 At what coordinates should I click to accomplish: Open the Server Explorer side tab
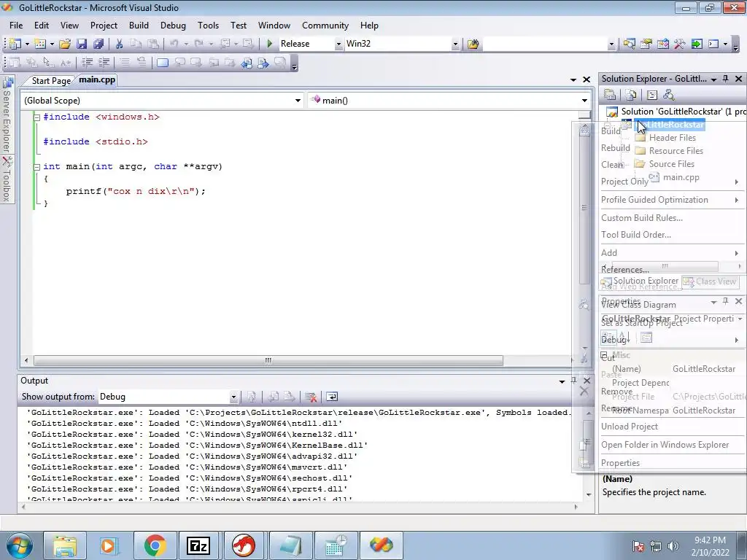pyautogui.click(x=7, y=115)
